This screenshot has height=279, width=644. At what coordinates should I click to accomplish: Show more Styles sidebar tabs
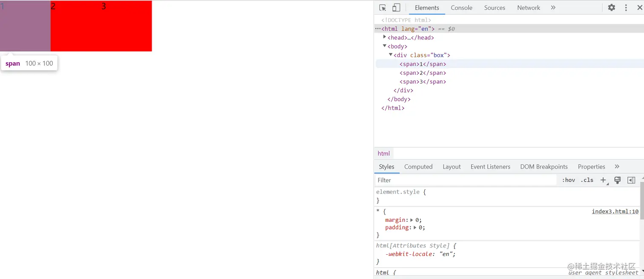(x=617, y=166)
